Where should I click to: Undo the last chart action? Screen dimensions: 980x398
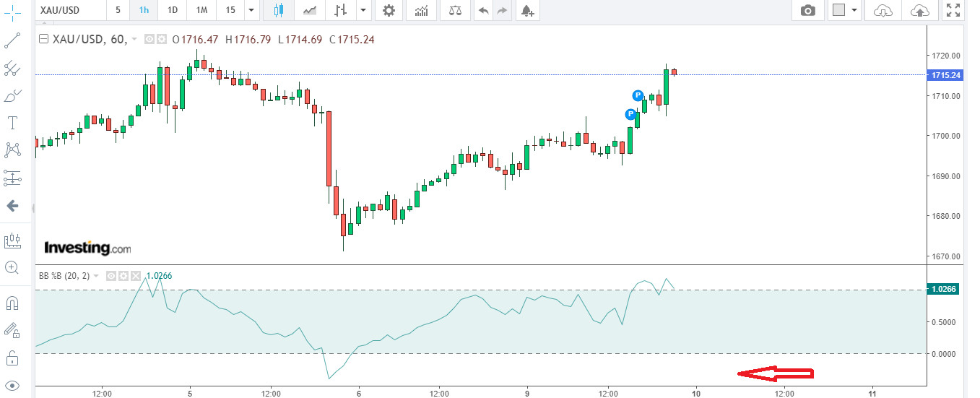coord(483,10)
